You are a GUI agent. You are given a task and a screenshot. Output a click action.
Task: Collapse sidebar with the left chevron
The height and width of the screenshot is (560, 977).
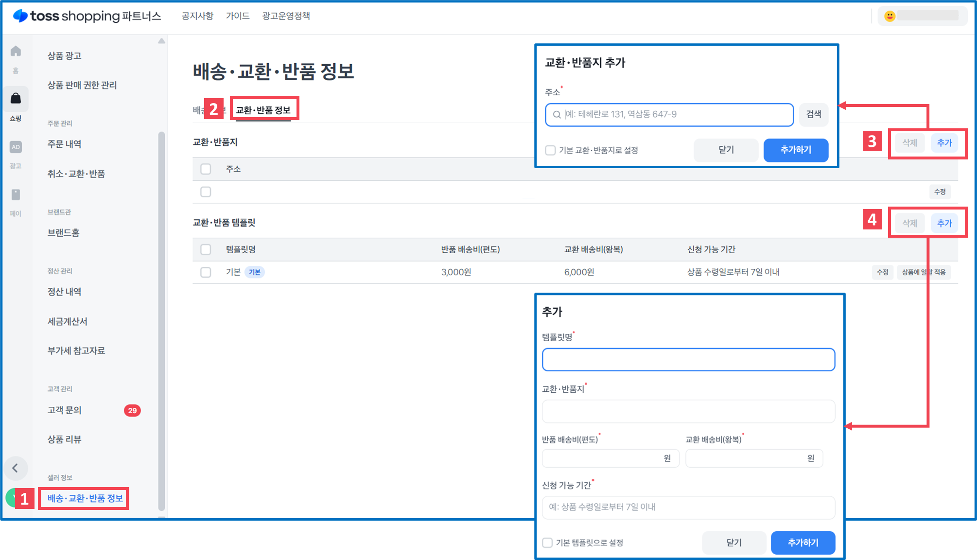click(16, 468)
